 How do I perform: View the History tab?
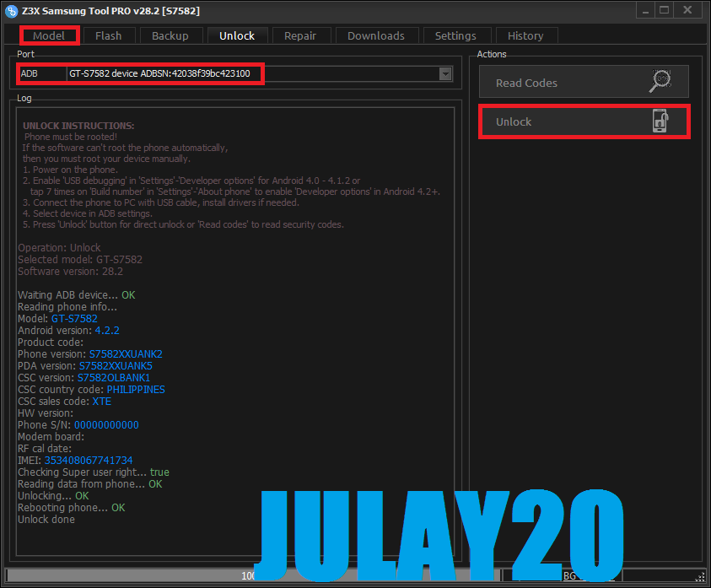tap(525, 35)
